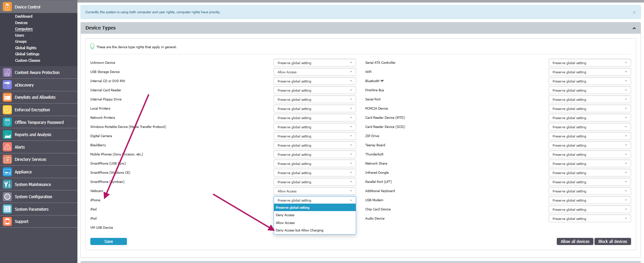Click the lightbulb hint icon

point(92,46)
